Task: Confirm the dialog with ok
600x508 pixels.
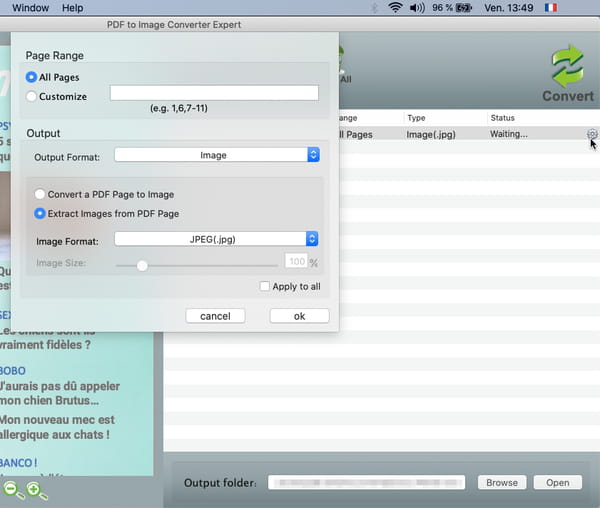Action: pyautogui.click(x=299, y=316)
